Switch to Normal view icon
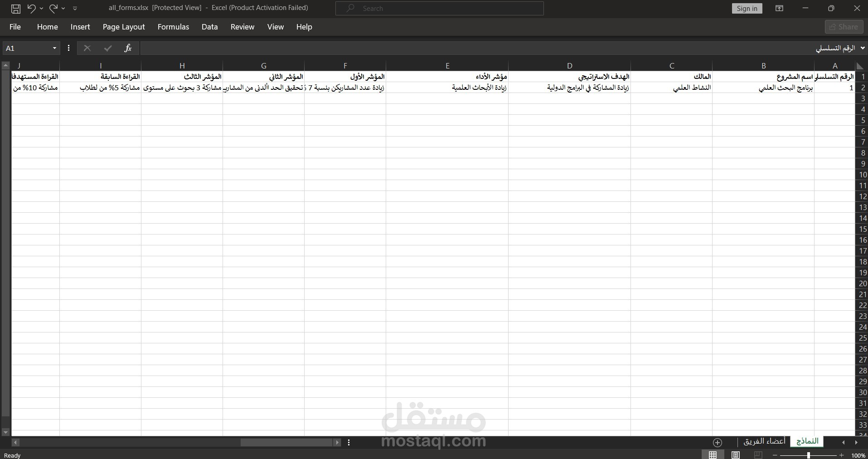The width and height of the screenshot is (868, 459). (713, 455)
